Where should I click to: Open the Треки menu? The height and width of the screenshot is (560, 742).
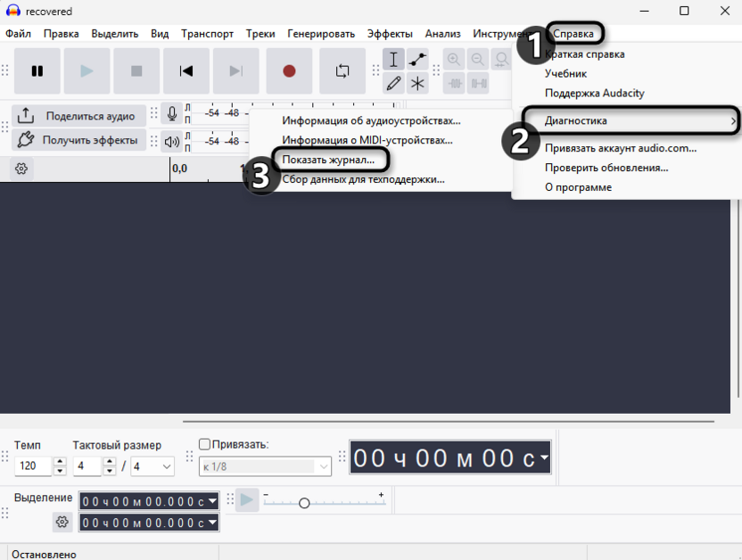(260, 34)
